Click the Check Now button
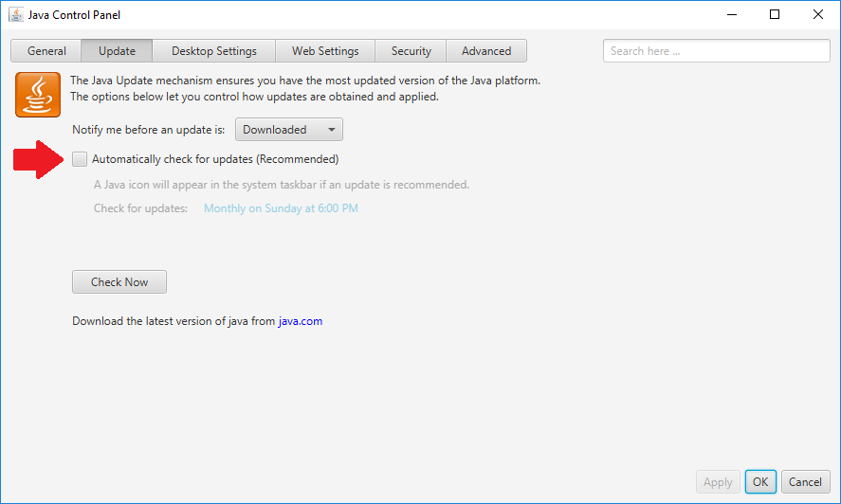This screenshot has width=841, height=504. pyautogui.click(x=119, y=282)
